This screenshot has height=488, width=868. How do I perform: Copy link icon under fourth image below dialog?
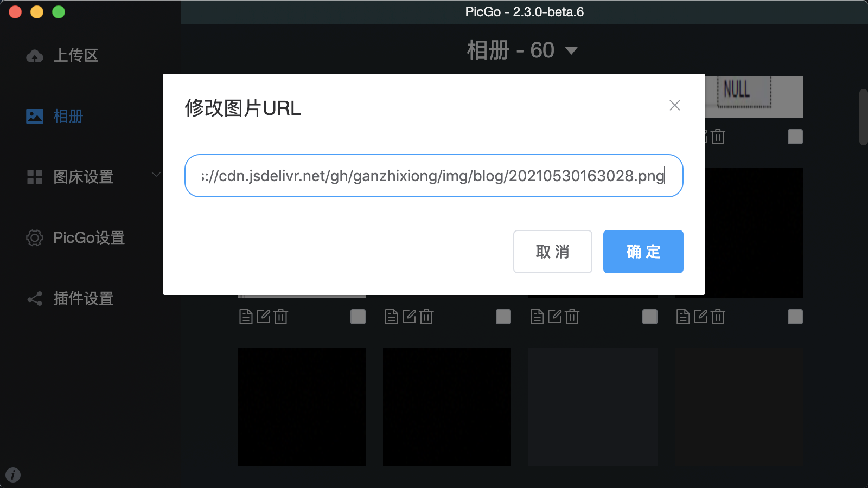pyautogui.click(x=683, y=317)
